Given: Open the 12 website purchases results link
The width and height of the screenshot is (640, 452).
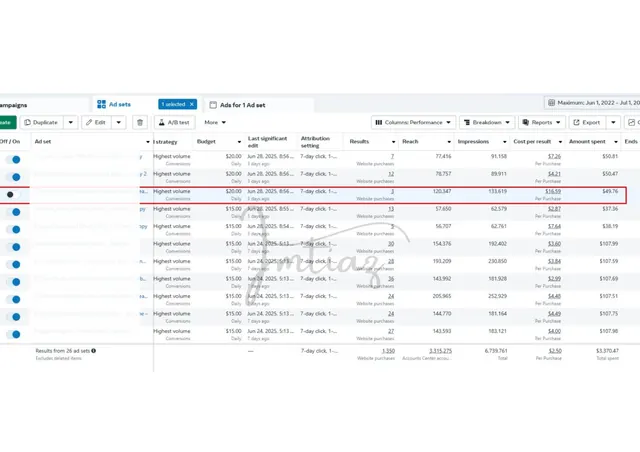Looking at the screenshot, I should [x=391, y=174].
